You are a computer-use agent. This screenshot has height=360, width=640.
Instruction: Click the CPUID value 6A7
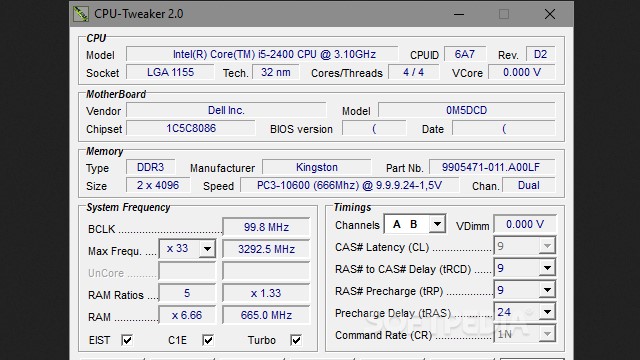465,54
